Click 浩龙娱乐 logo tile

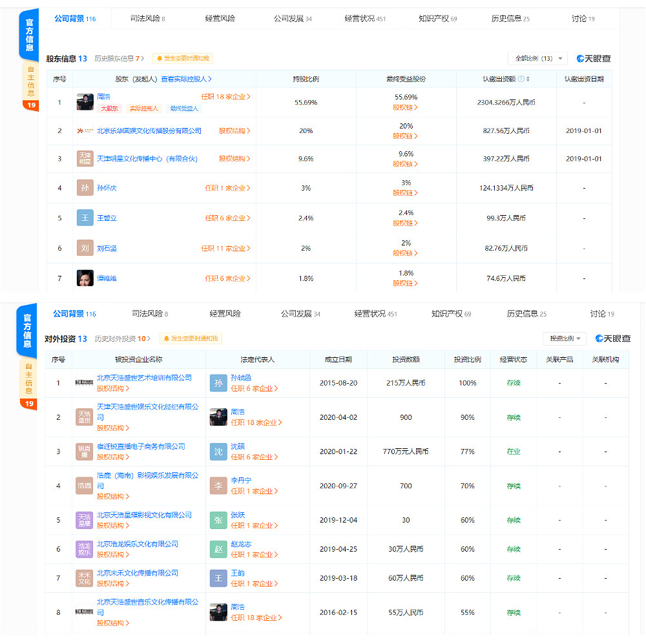84,549
